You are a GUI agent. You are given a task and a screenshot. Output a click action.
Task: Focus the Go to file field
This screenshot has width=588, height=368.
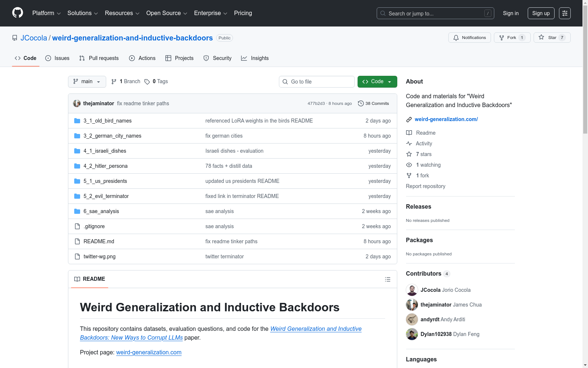pyautogui.click(x=317, y=82)
